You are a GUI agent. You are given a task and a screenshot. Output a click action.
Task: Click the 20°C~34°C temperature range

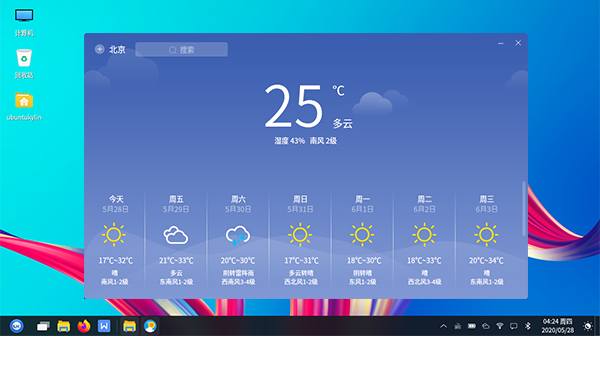point(486,261)
